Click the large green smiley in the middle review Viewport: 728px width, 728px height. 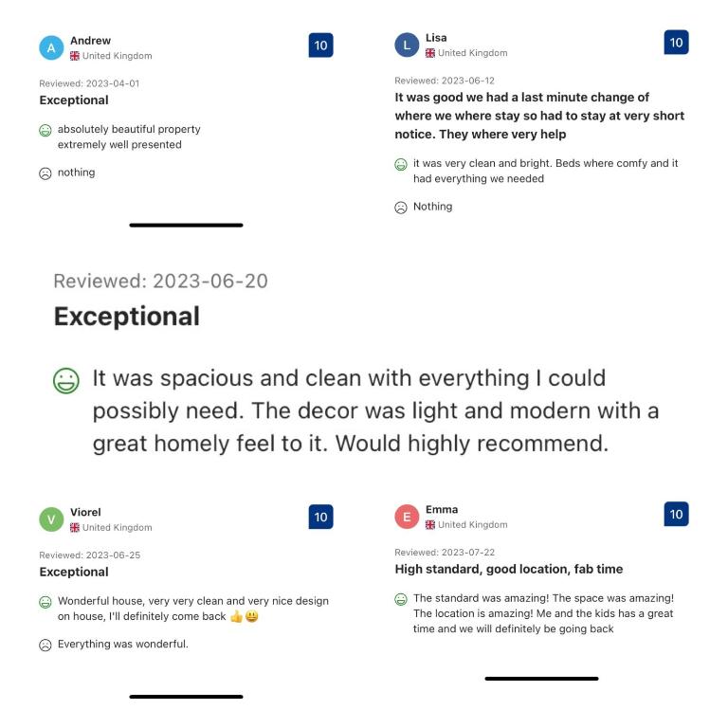66,381
